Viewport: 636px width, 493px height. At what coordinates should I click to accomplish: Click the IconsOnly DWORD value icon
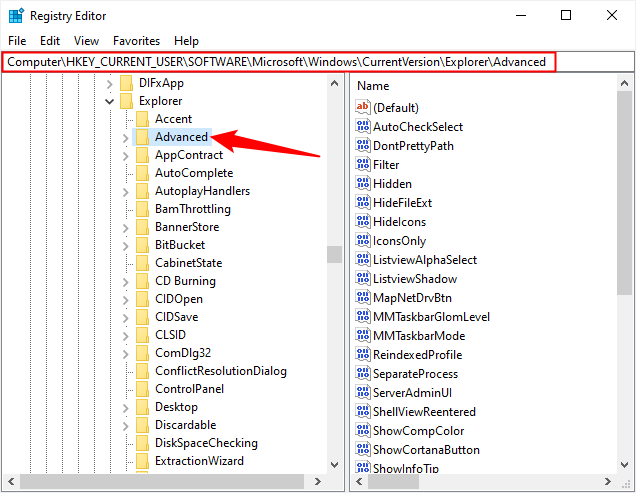tap(363, 240)
